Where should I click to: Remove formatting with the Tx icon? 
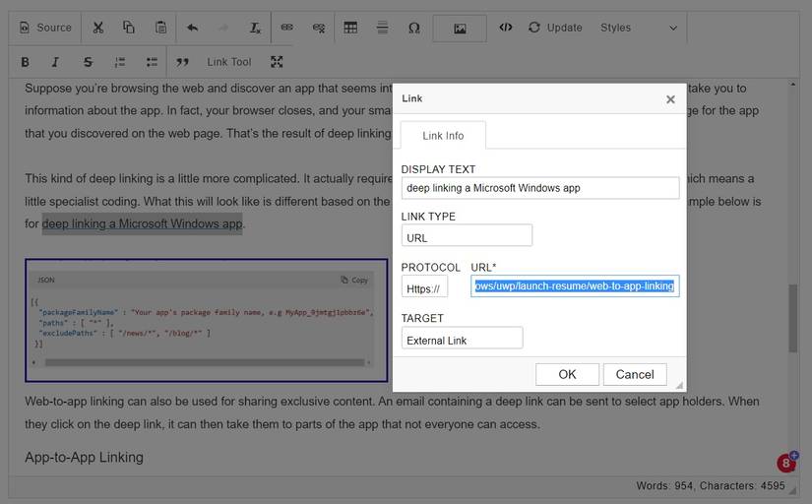tap(255, 28)
